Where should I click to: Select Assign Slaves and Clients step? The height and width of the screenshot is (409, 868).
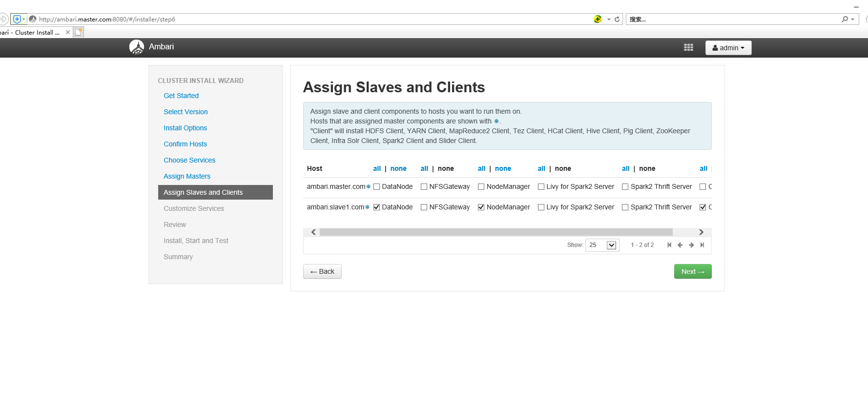click(215, 192)
